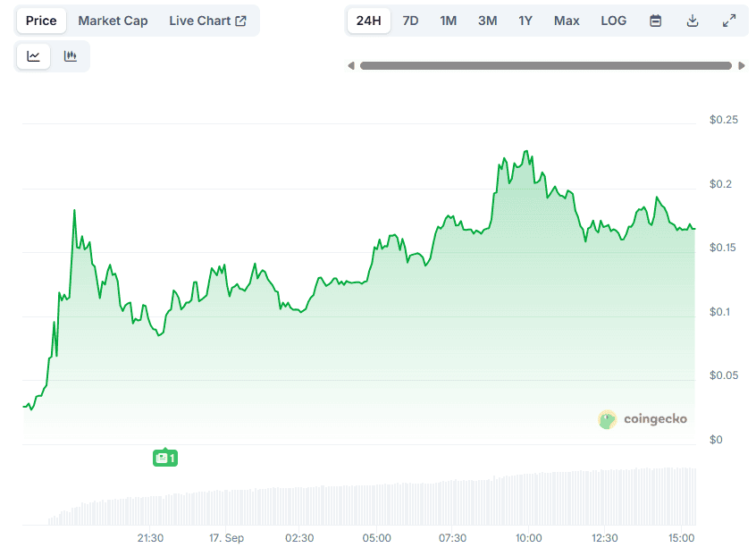The width and height of the screenshot is (756, 556).
Task: Select the 3M time range
Action: pos(487,21)
